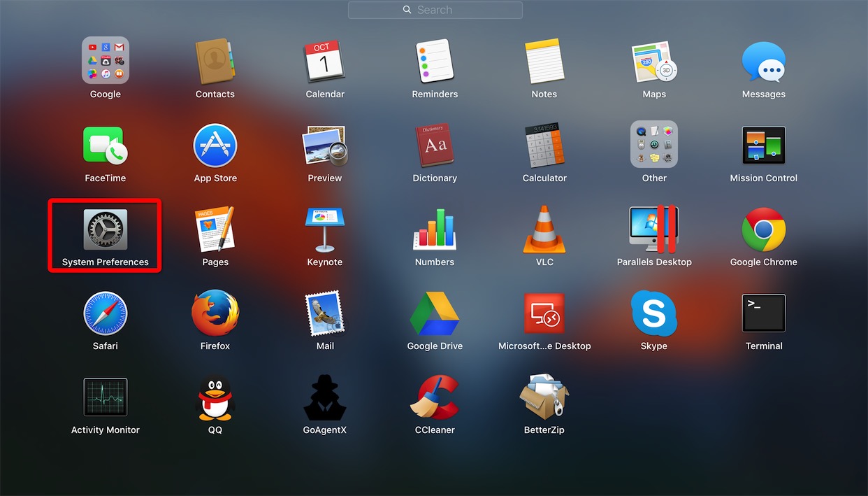Open the Google Drive app
Viewport: 868px width, 496px height.
click(x=435, y=313)
